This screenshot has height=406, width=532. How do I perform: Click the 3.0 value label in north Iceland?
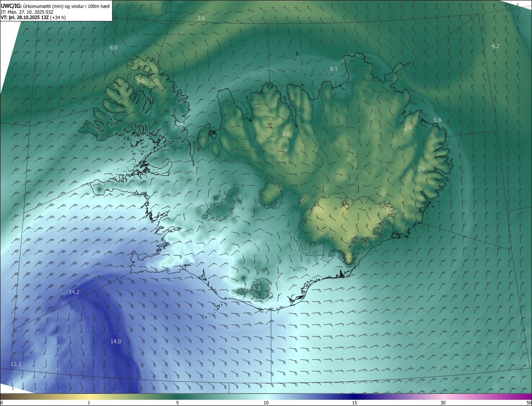pos(286,134)
